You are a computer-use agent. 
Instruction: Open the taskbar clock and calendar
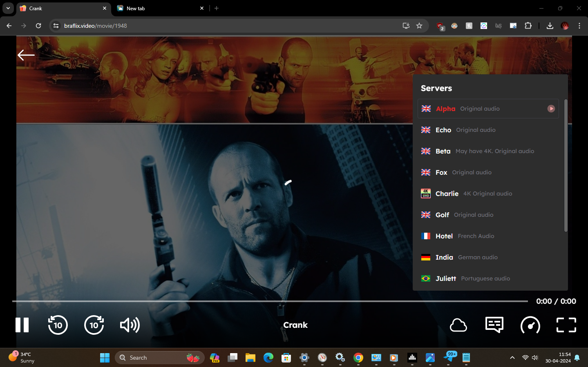coord(558,358)
